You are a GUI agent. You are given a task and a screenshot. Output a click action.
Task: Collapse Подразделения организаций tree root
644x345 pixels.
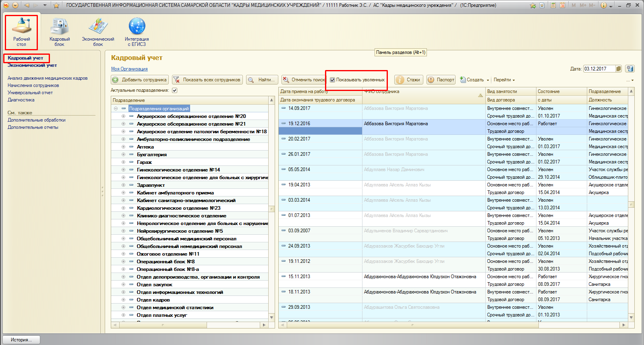click(116, 109)
